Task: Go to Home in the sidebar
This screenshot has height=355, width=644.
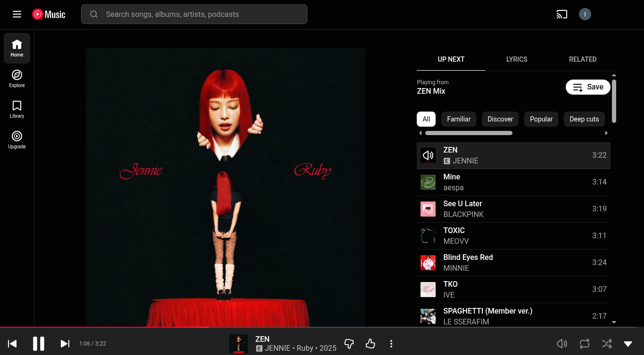Action: click(17, 48)
